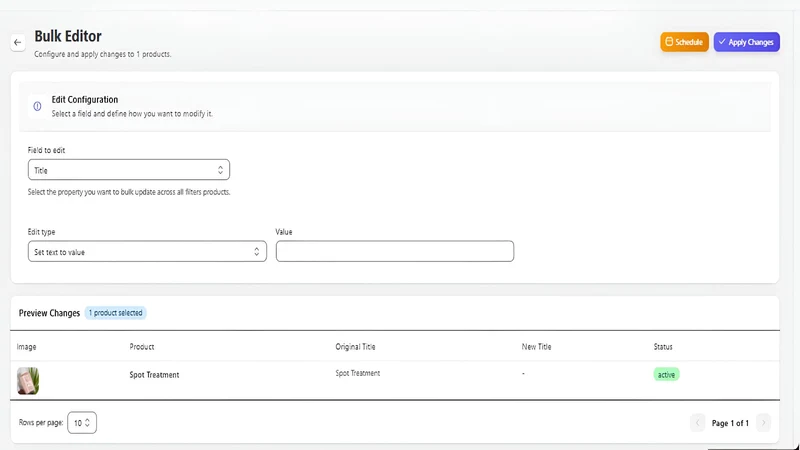Click the 'Page 1 of 1' text
The width and height of the screenshot is (800, 450).
click(x=730, y=423)
